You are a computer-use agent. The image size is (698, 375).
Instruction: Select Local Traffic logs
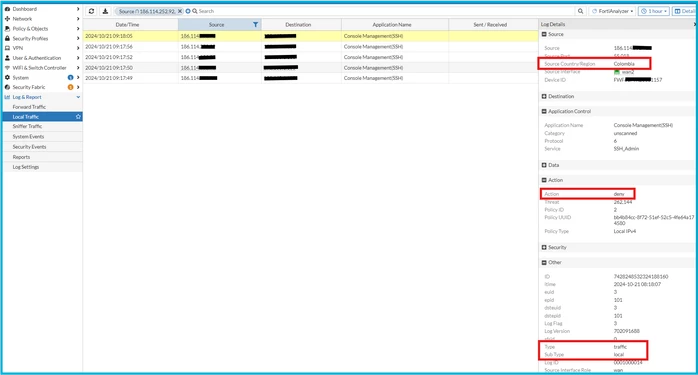coord(42,117)
